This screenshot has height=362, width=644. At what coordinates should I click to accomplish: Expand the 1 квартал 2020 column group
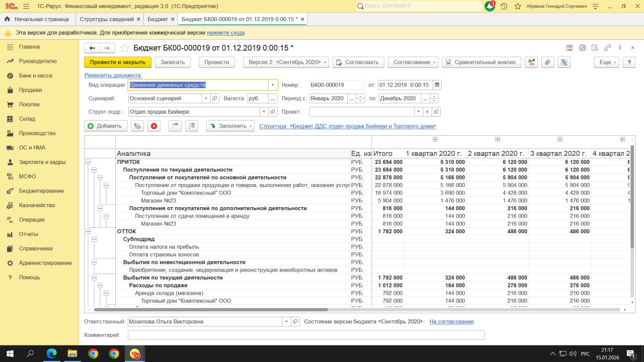(435, 139)
